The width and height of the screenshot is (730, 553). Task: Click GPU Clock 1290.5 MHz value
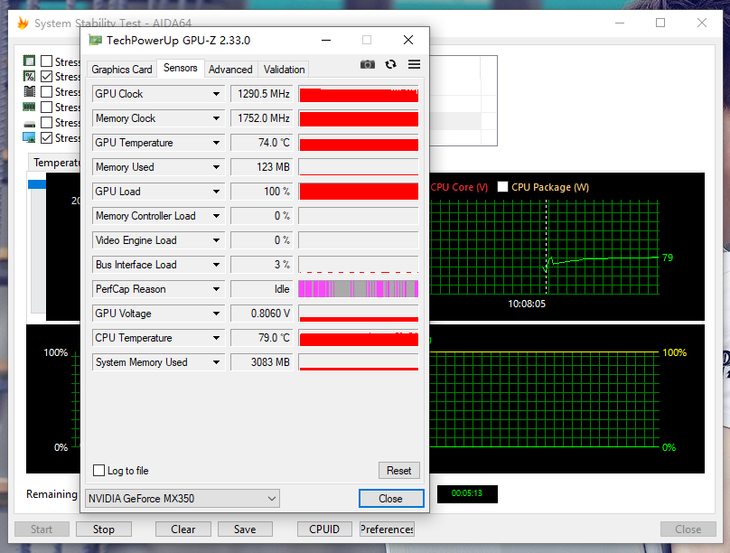pyautogui.click(x=262, y=94)
